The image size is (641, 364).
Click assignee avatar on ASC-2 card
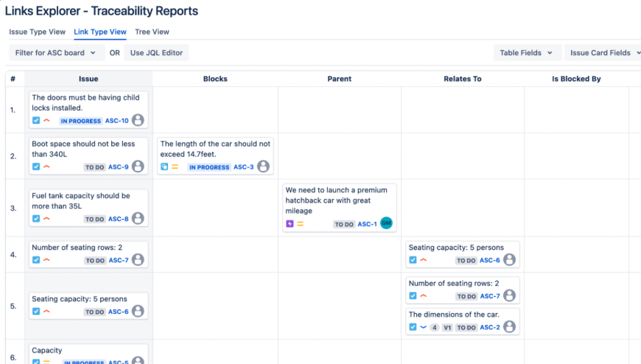tap(509, 327)
